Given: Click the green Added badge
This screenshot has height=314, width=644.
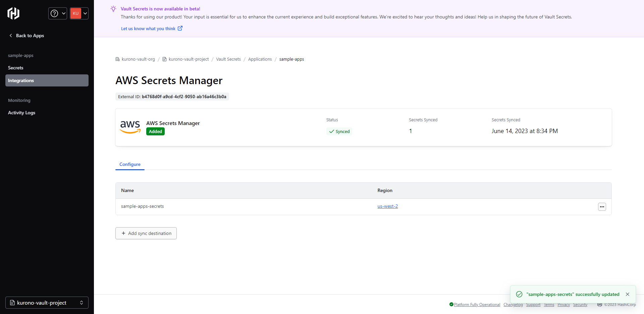Looking at the screenshot, I should [155, 131].
